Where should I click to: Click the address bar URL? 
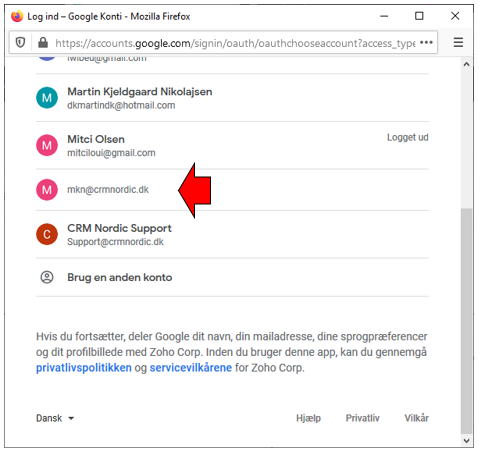tap(235, 43)
